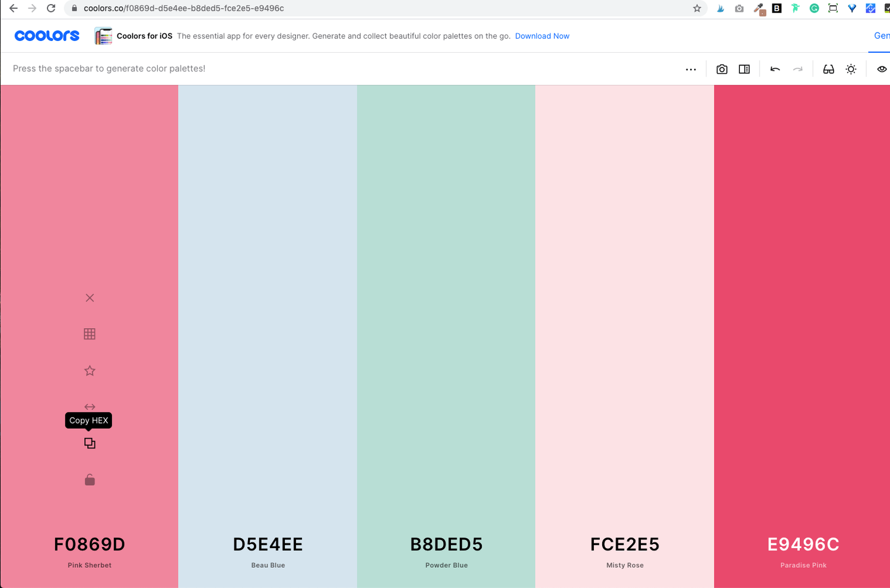Open the Coolors logo home menu
Screen dimensions: 890x588
tap(46, 36)
